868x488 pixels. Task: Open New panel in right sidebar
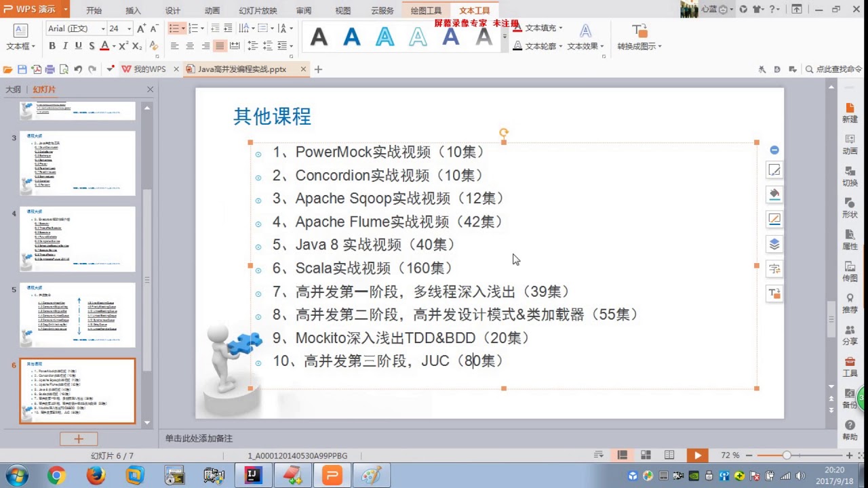pyautogui.click(x=850, y=113)
